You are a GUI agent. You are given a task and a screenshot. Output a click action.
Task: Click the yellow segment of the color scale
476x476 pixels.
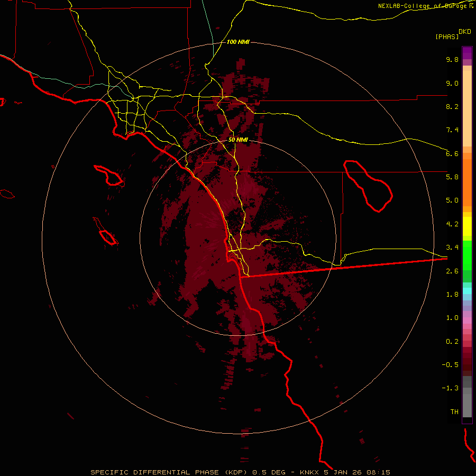click(x=467, y=226)
